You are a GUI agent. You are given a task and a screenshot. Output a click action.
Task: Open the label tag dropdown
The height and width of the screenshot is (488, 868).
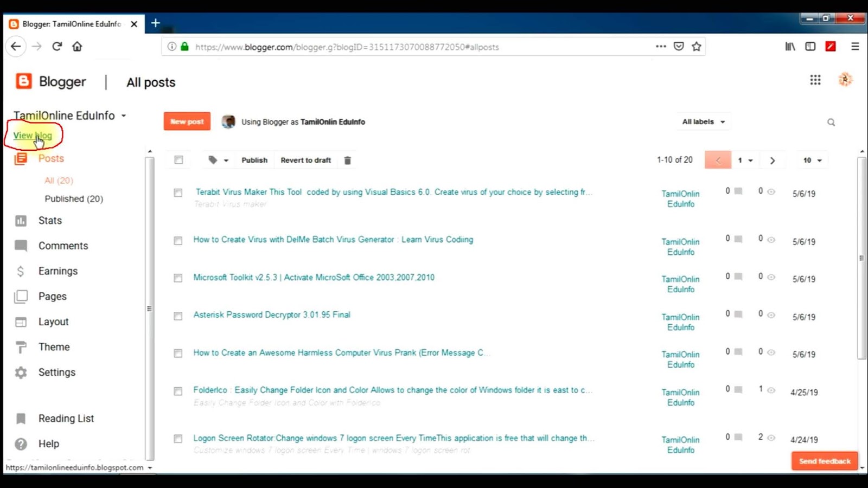pyautogui.click(x=218, y=160)
